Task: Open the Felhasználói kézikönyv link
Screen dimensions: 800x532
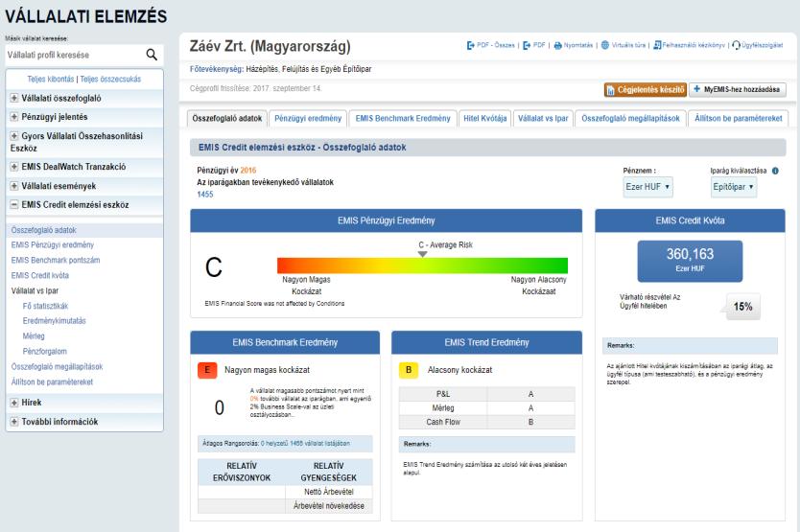Action: point(694,45)
